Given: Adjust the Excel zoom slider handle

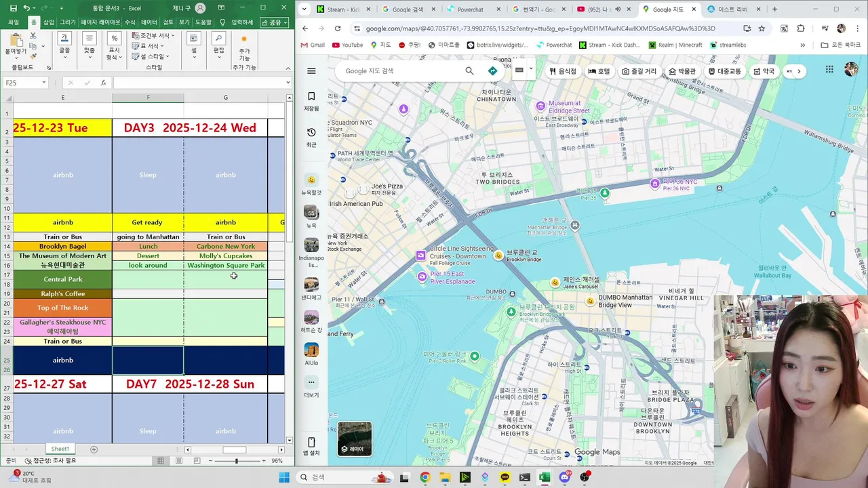Looking at the screenshot, I should coord(237,461).
